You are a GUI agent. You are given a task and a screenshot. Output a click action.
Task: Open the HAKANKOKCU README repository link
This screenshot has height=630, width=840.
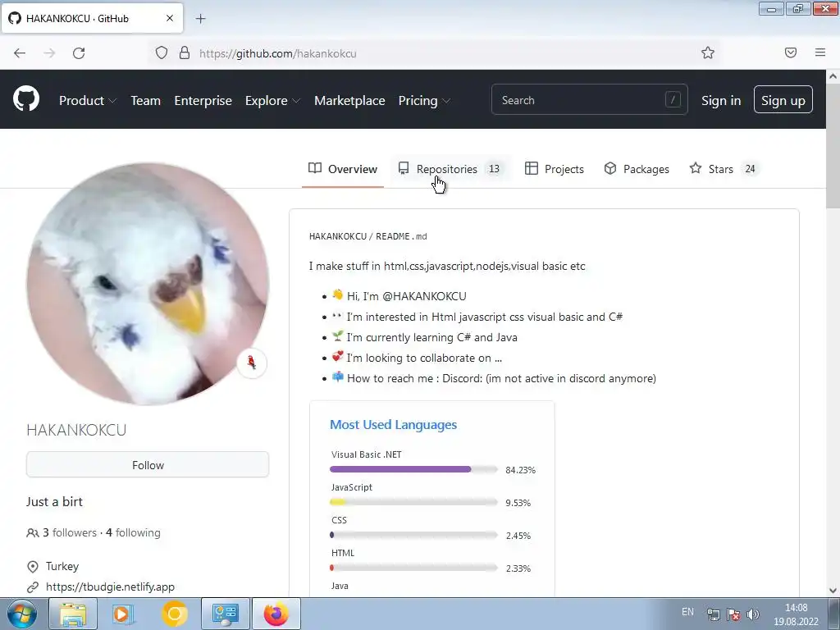(x=338, y=236)
